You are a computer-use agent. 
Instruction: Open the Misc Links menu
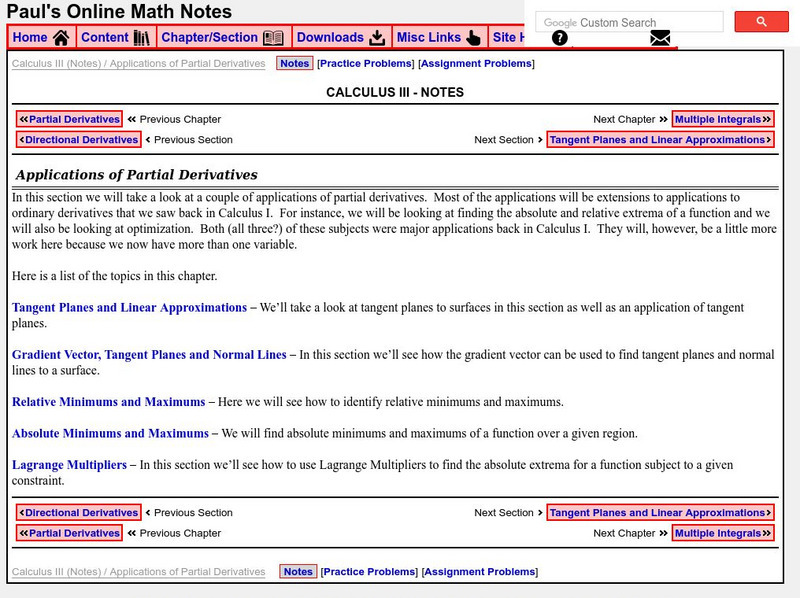440,37
